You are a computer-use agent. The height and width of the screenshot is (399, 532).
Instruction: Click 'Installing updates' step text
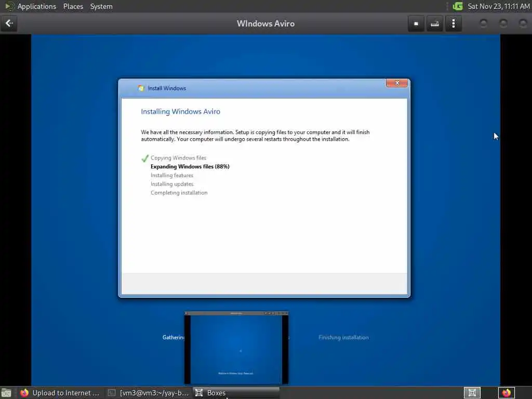(172, 184)
